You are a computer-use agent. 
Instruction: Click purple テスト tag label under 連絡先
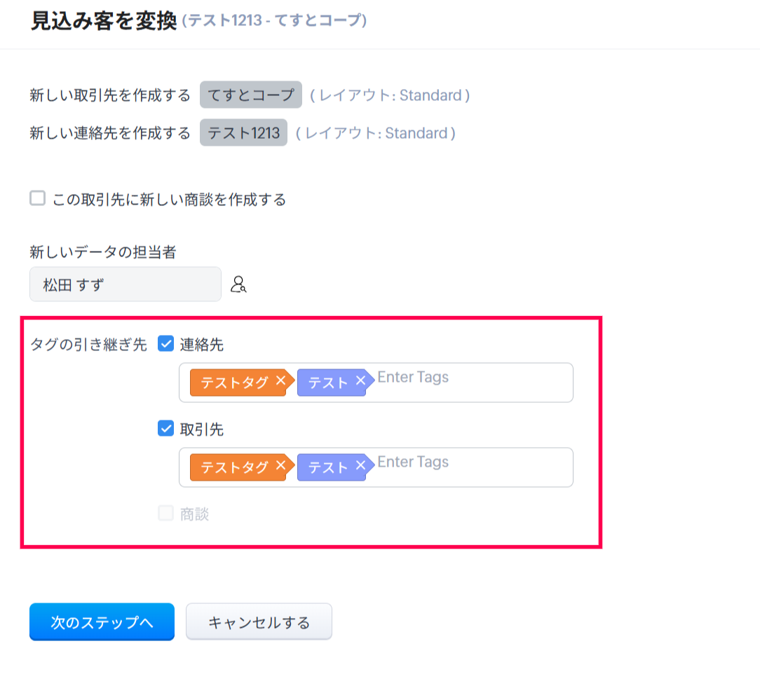[x=328, y=383]
